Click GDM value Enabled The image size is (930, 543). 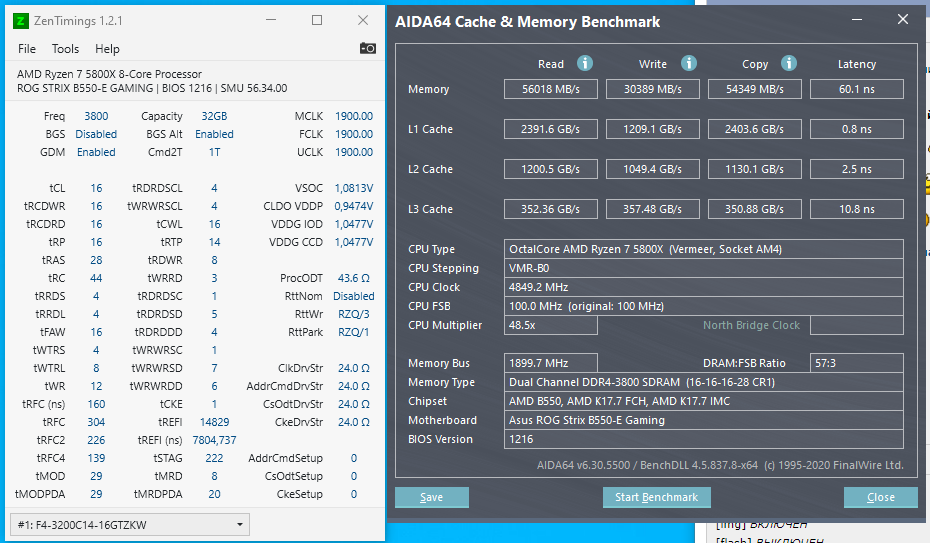coord(96,152)
